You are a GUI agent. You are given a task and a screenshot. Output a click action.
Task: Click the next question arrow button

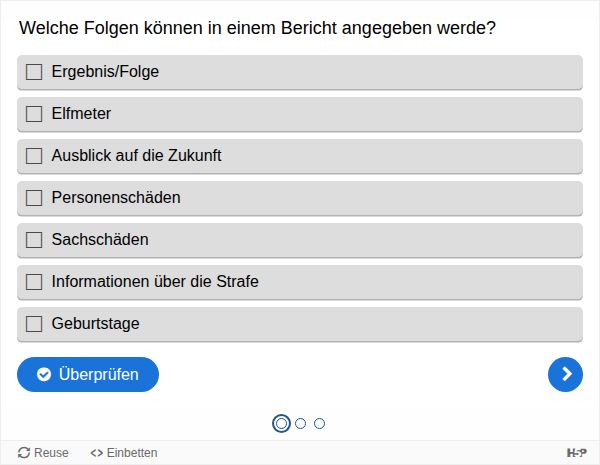565,374
